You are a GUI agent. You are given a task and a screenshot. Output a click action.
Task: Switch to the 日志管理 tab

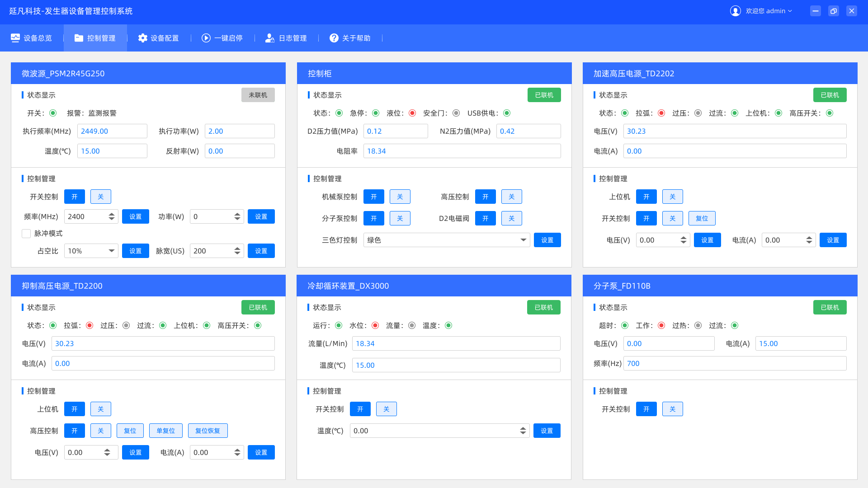point(292,38)
